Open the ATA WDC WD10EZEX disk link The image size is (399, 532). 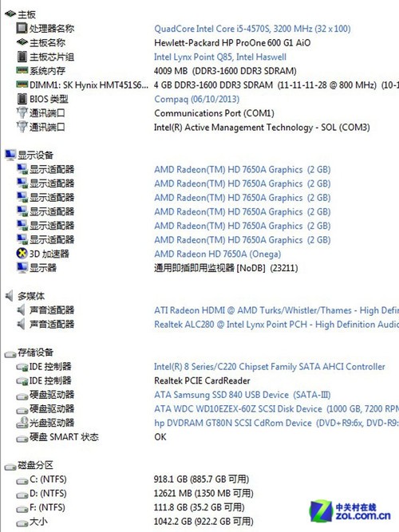276,408
